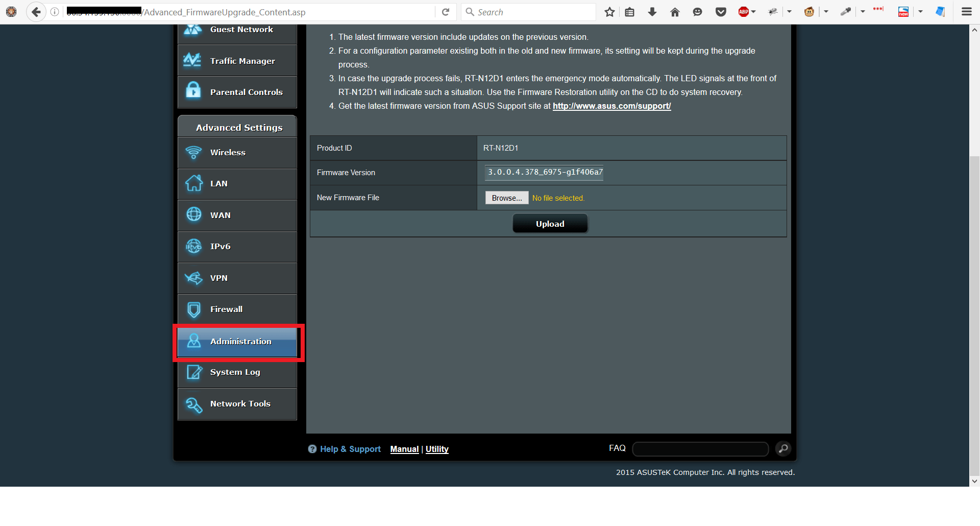Open IPv6 settings

tap(237, 247)
